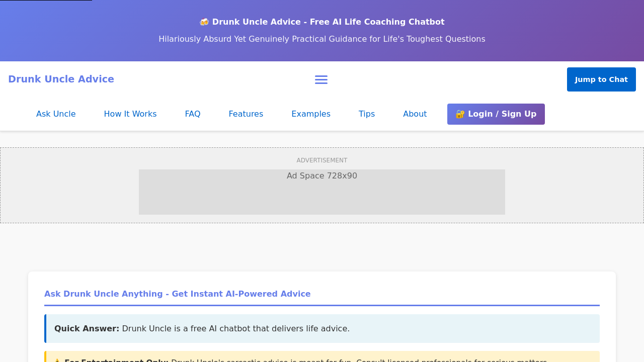
Task: Click the yellow For Entertainment Only notice
Action: coord(322,357)
